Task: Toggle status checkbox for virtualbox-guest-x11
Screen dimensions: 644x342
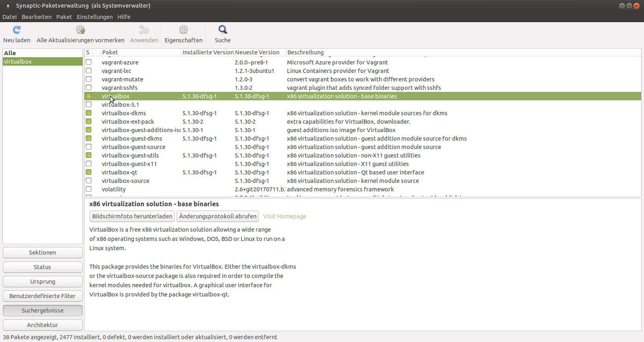Action: [89, 164]
